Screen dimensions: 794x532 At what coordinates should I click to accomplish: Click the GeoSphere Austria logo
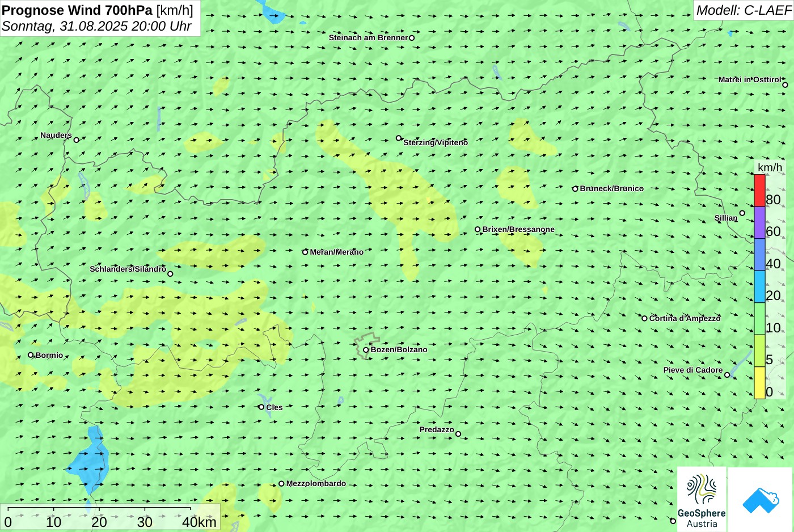point(702,499)
